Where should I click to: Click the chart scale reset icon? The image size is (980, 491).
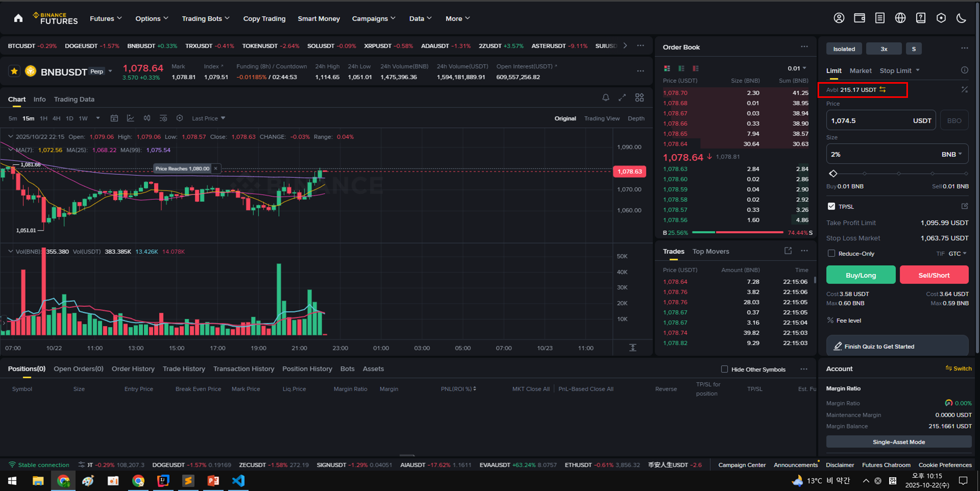(632, 348)
